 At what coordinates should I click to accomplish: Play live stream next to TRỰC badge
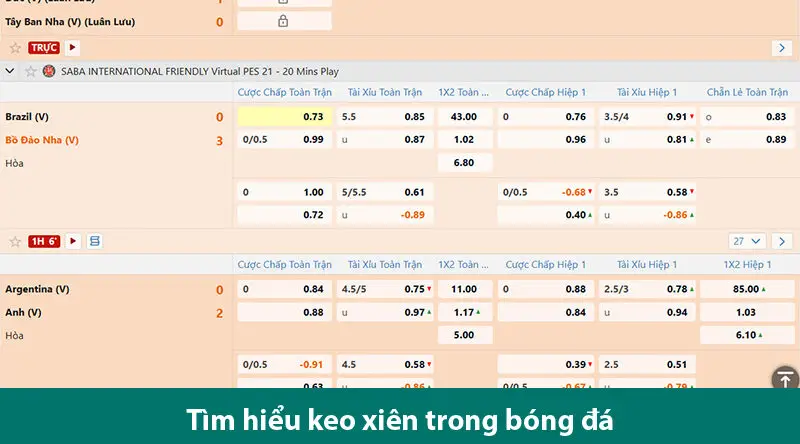tap(72, 47)
